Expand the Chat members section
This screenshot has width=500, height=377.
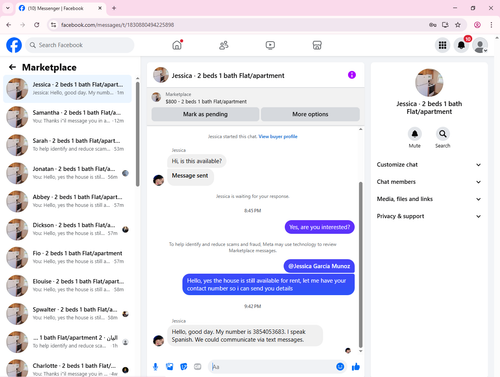point(429,182)
